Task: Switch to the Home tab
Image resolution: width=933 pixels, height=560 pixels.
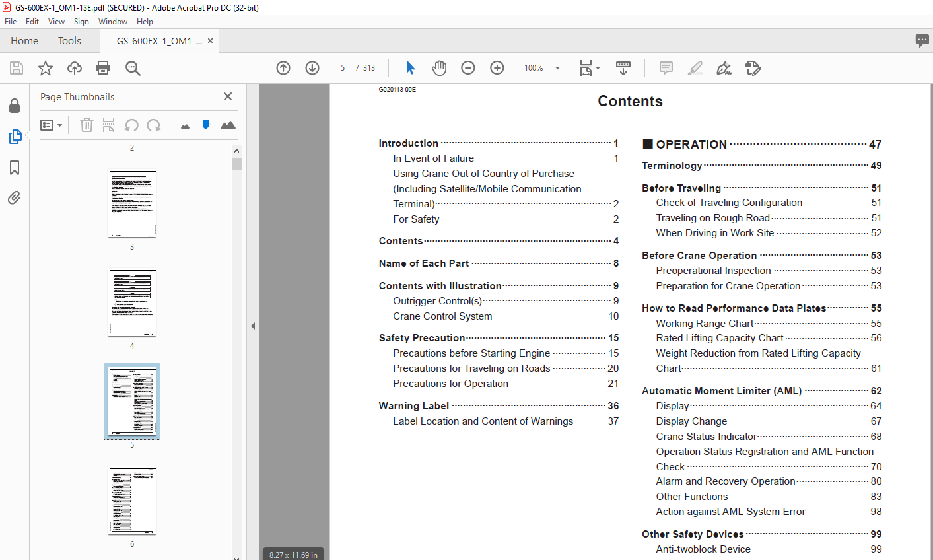Action: (24, 41)
